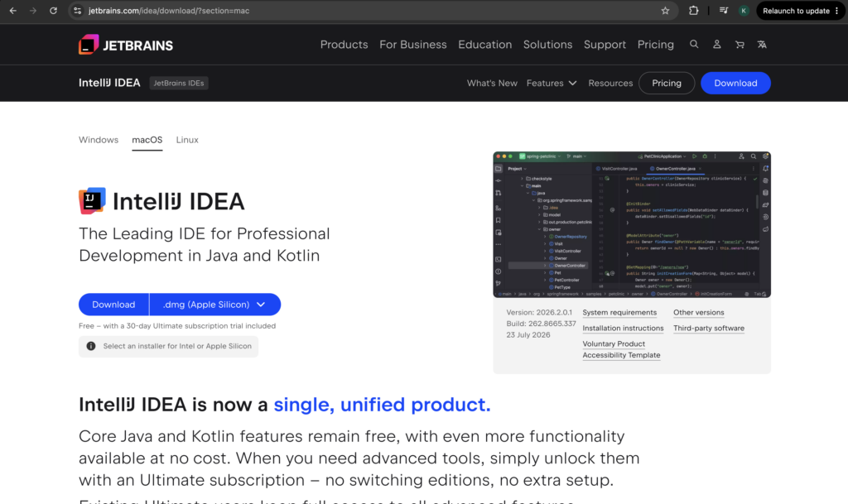
Task: Open Solutions navigation menu
Action: (x=547, y=45)
